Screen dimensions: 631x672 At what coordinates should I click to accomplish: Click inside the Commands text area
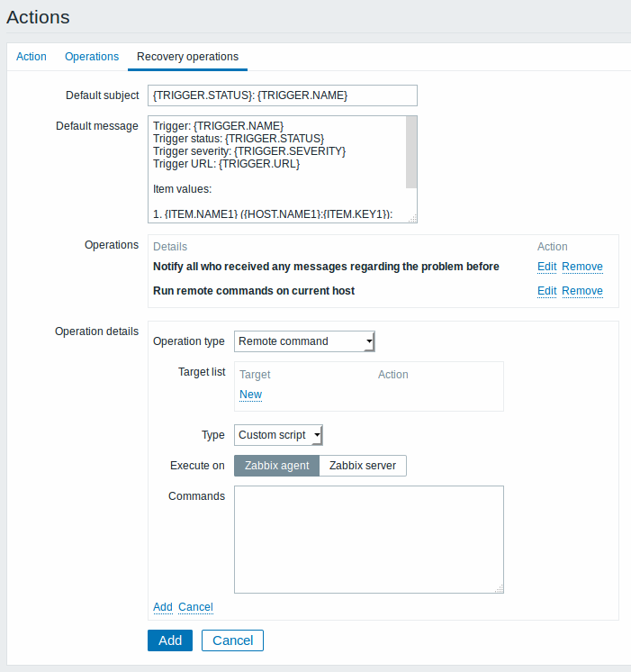369,540
